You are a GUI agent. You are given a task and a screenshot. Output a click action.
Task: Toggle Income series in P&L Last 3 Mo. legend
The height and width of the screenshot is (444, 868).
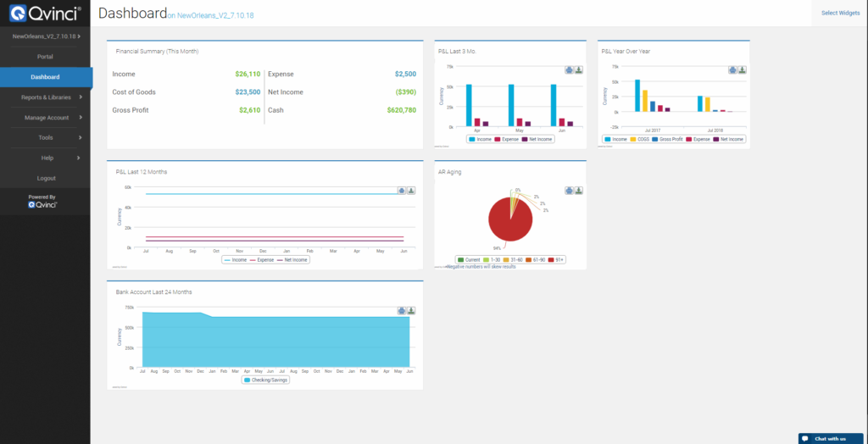click(x=481, y=139)
